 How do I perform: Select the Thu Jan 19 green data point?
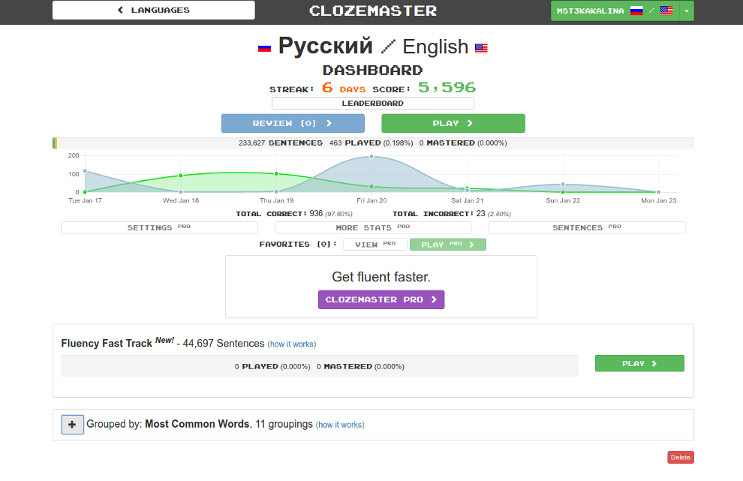(276, 174)
